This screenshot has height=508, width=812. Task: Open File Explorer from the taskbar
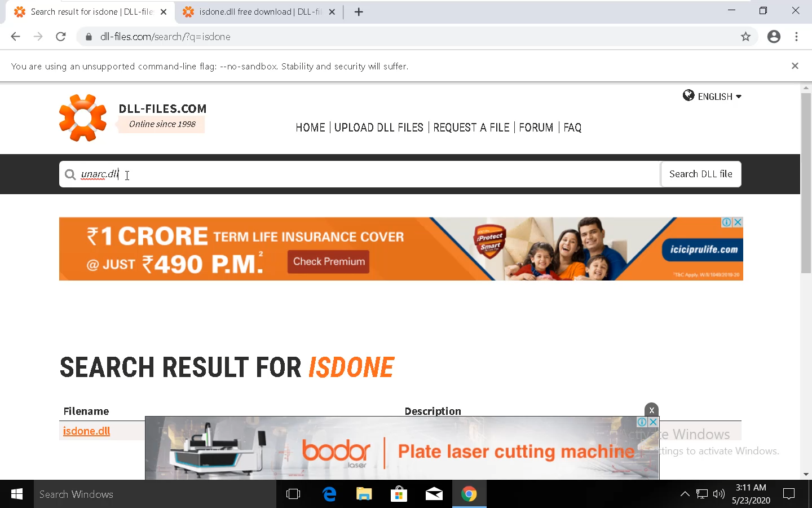tap(364, 494)
